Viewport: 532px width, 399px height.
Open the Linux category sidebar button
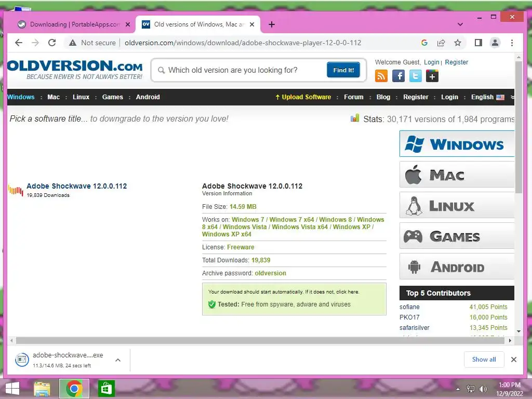tap(457, 205)
